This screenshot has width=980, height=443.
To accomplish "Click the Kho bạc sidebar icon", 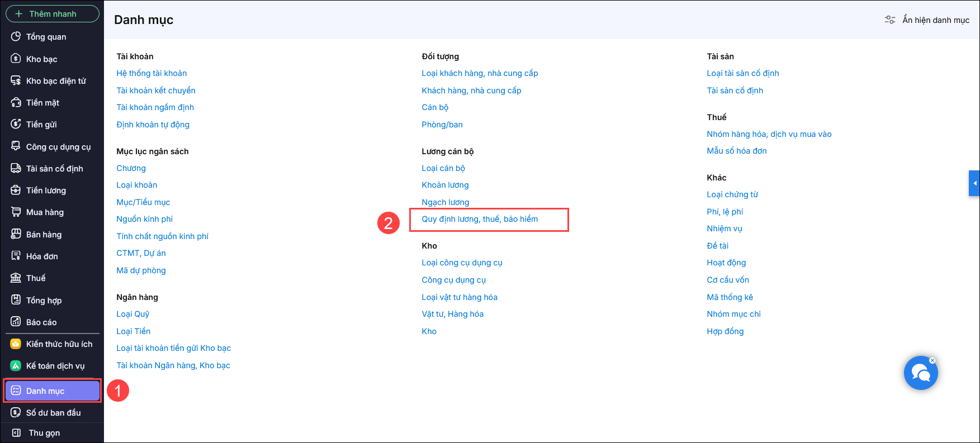I will coord(16,59).
